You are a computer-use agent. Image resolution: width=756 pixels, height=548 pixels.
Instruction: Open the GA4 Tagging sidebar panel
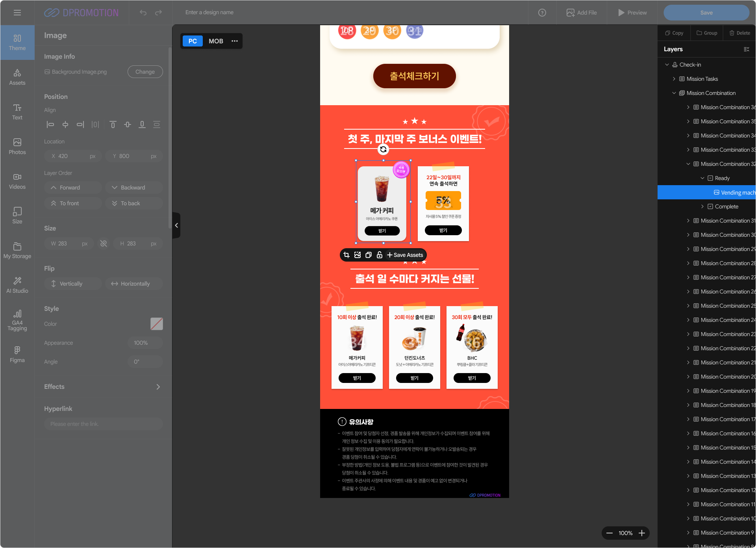[x=17, y=320]
